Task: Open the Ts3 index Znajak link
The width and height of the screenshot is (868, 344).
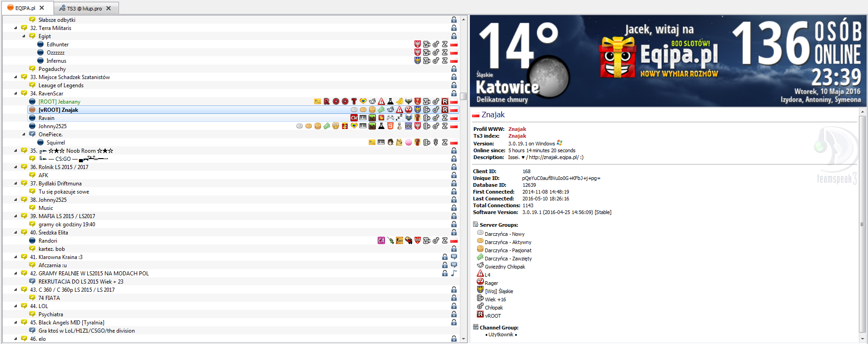Action: click(x=517, y=136)
